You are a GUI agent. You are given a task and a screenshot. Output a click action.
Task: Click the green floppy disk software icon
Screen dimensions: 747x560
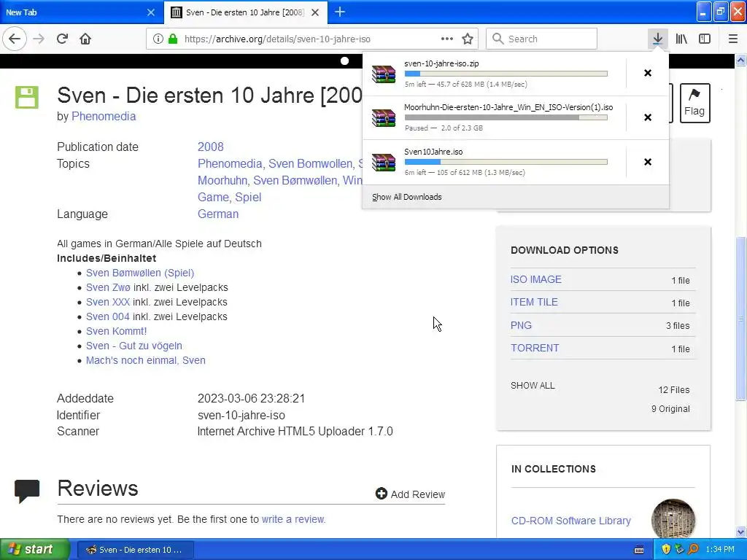27,97
